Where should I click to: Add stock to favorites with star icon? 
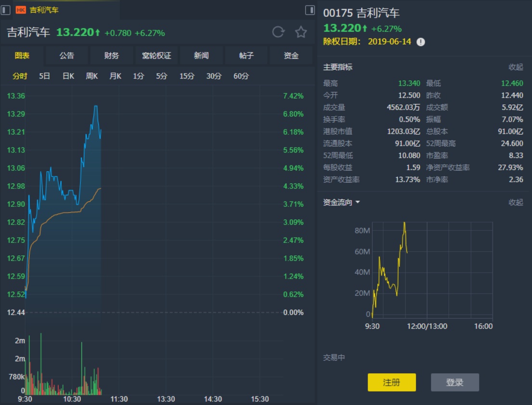301,32
